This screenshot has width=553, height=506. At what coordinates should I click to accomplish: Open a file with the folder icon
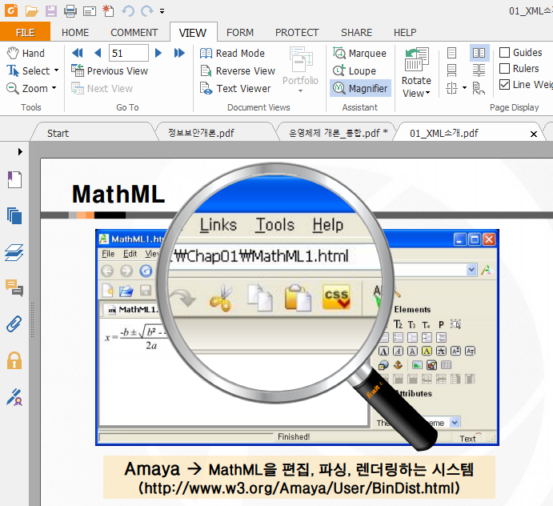[31, 11]
